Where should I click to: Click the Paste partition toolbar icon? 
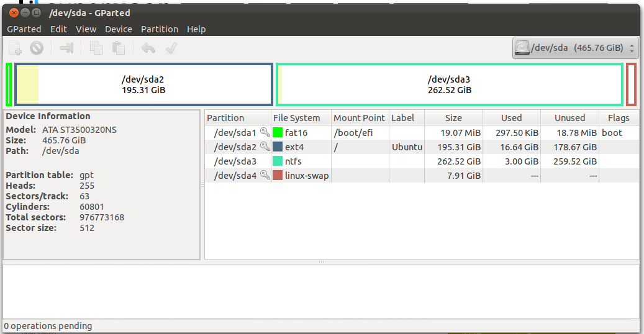118,48
